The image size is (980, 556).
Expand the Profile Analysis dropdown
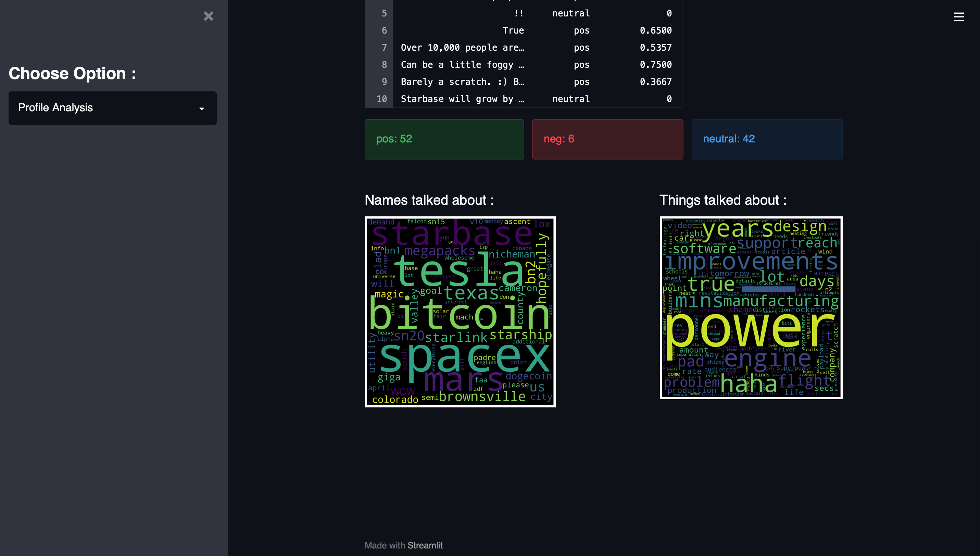pyautogui.click(x=112, y=108)
